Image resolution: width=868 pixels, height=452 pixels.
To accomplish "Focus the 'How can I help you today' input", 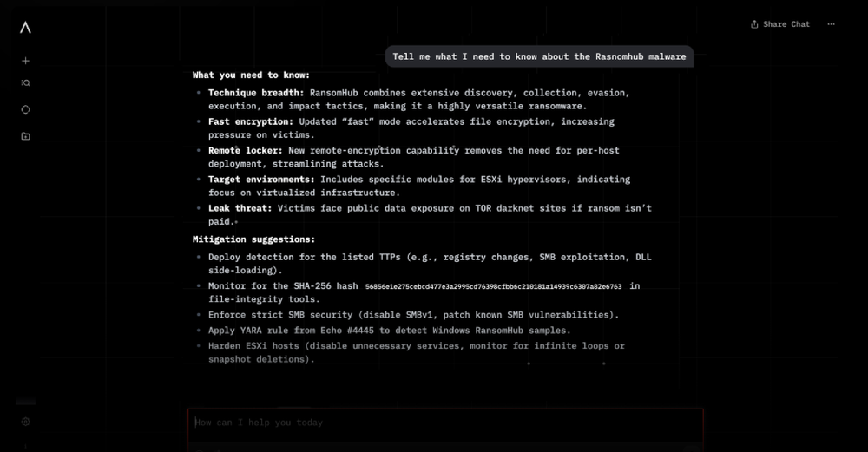I will [445, 423].
